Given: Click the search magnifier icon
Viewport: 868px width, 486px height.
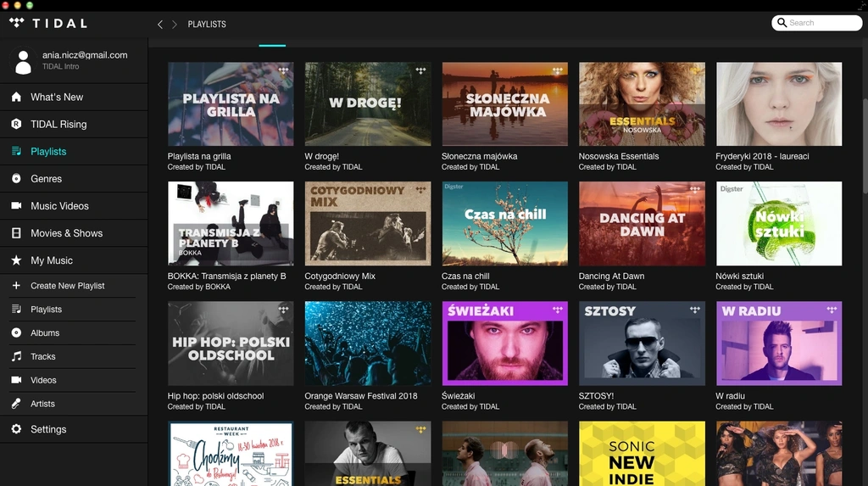Looking at the screenshot, I should pos(782,23).
